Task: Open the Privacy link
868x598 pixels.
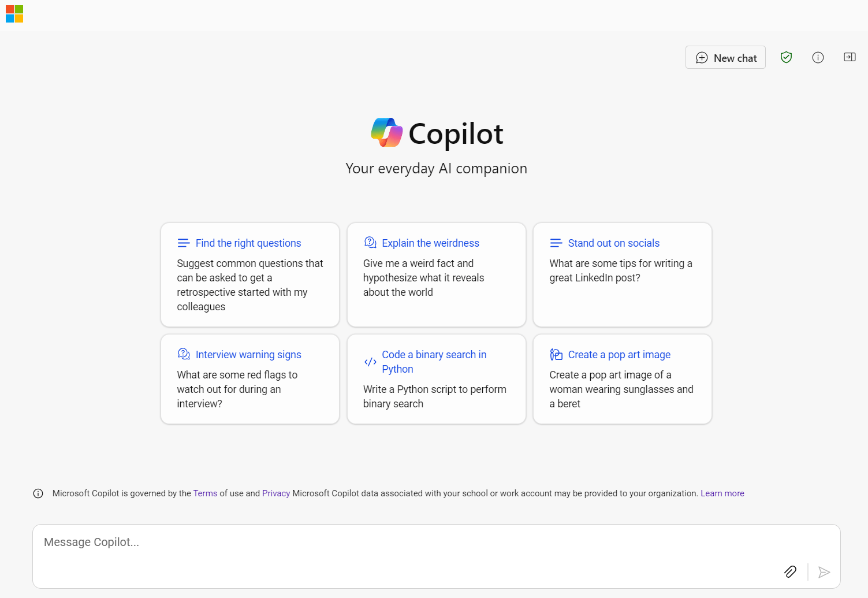Action: coord(276,493)
